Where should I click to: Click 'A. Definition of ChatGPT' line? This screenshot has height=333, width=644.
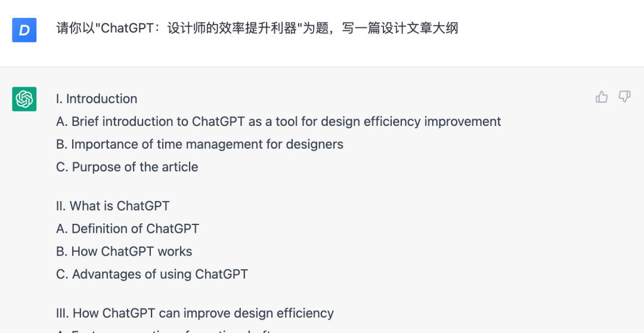128,228
